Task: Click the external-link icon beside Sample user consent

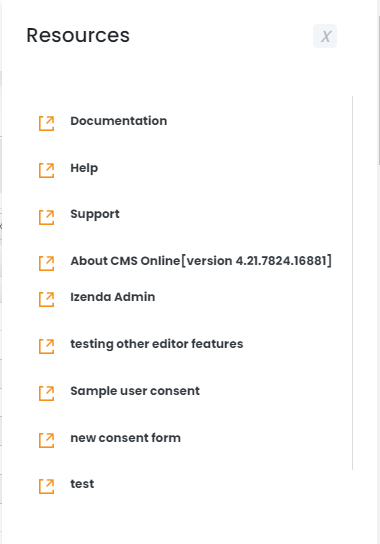Action: coord(47,393)
